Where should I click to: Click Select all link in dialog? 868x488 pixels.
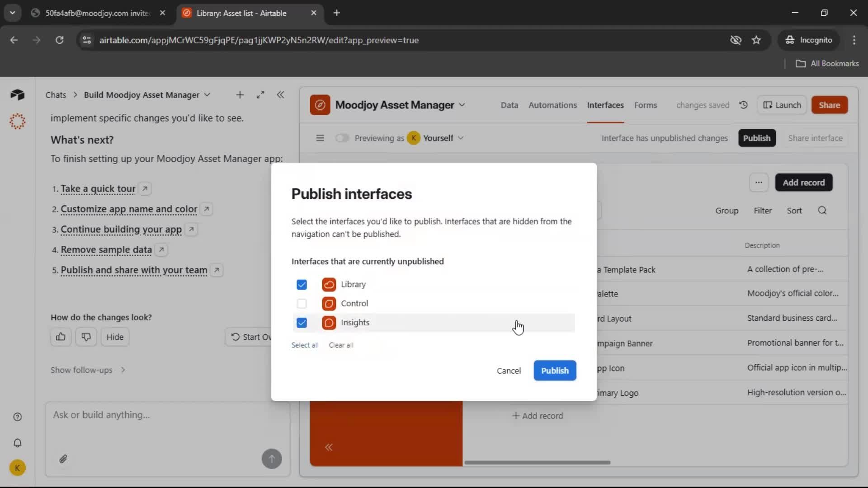305,345
